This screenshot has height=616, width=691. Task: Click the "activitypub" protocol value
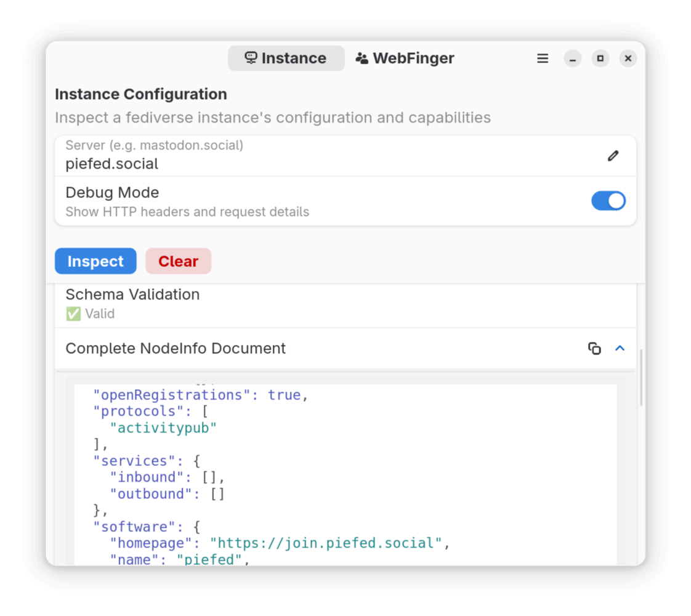163,428
